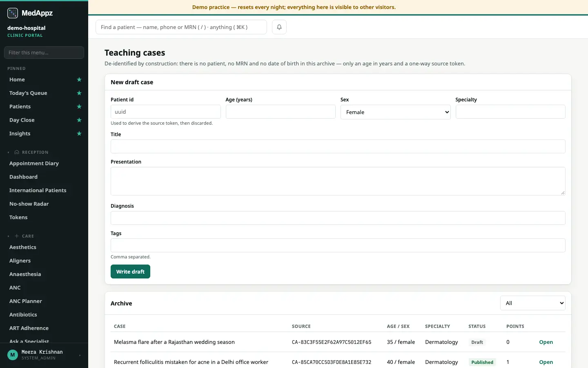Click the "40 / female" cell
The height and width of the screenshot is (368, 588).
click(x=401, y=362)
